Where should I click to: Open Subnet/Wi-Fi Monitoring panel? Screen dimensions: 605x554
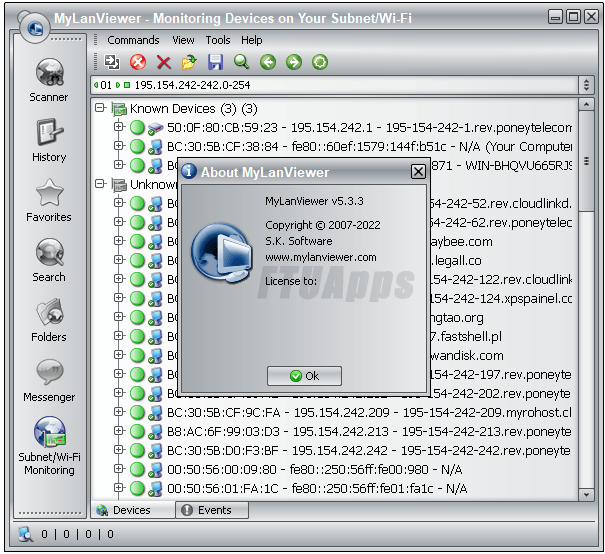coord(49,446)
